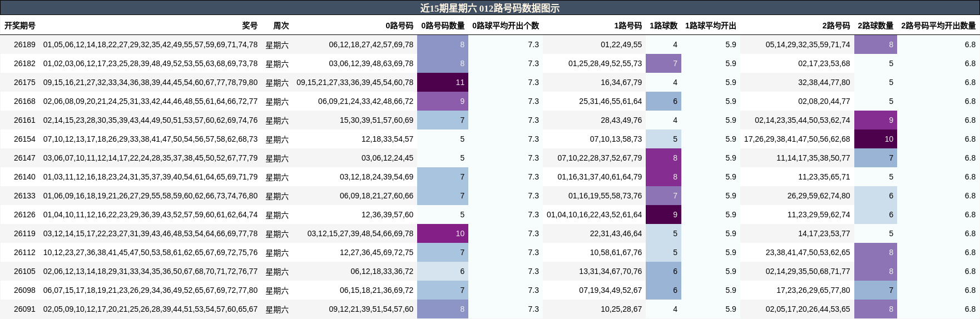Image resolution: width=980 pixels, height=319 pixels.
Task: Select 奖号 cell starting 10,12,23,27,36,38
Action: tap(150, 252)
